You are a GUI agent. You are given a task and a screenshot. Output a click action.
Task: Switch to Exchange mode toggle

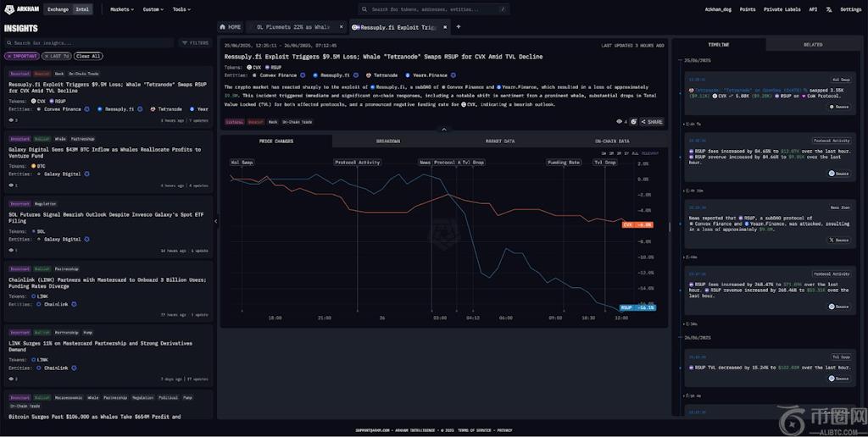tap(58, 9)
